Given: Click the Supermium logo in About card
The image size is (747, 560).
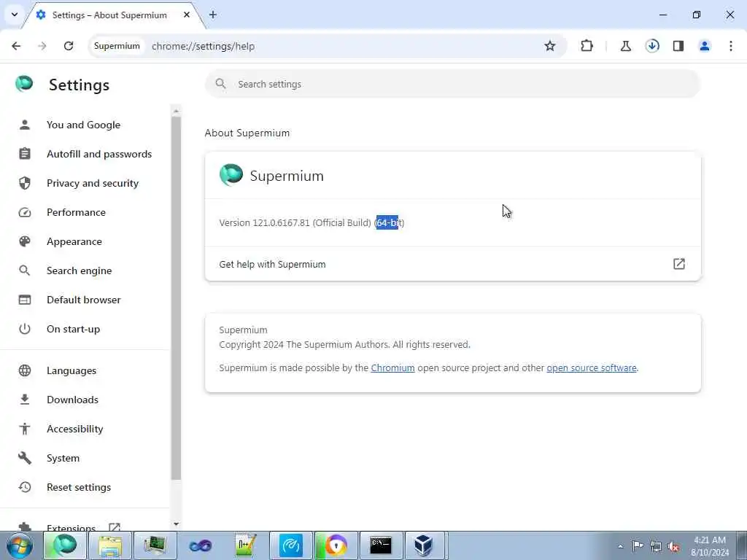Looking at the screenshot, I should point(231,175).
